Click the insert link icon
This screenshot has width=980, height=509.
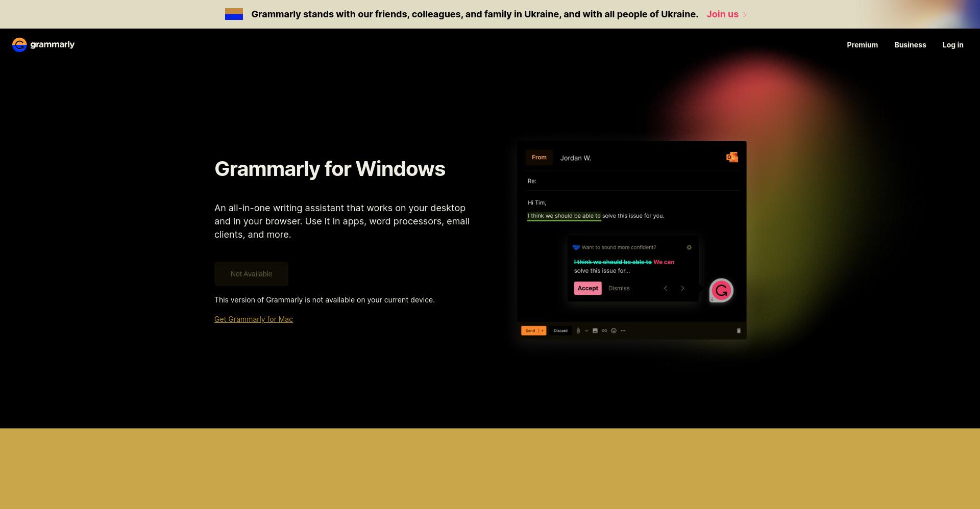tap(604, 331)
